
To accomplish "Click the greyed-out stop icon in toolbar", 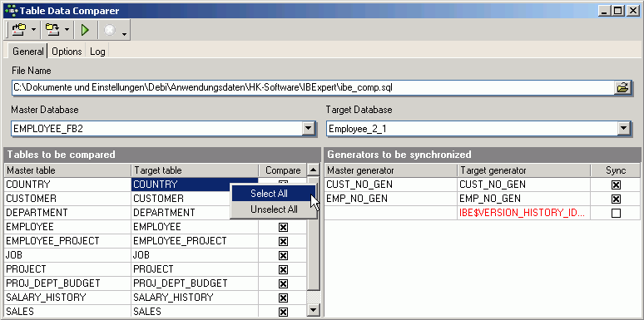I will [x=110, y=30].
